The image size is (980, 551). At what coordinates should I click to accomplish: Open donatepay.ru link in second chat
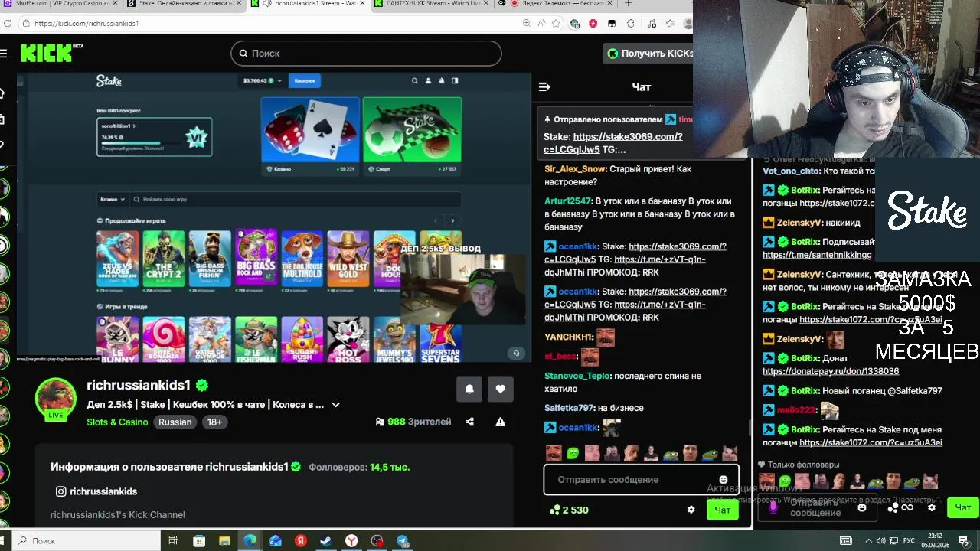tap(831, 371)
